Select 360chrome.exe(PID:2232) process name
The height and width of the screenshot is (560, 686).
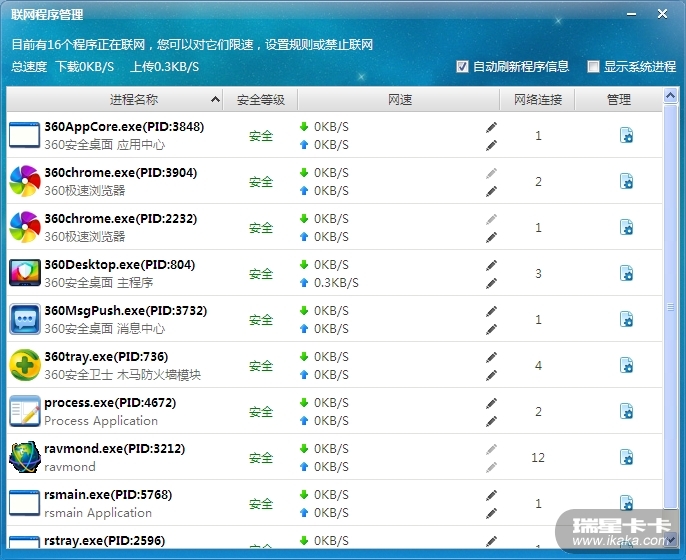[121, 218]
